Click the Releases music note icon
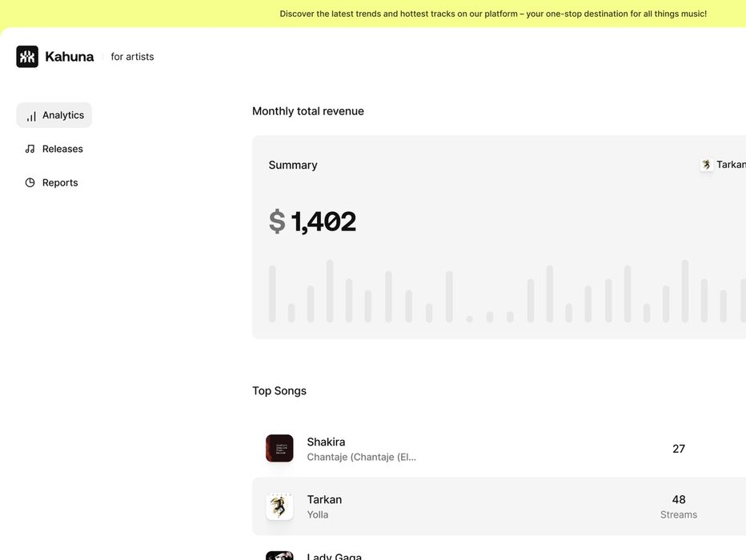The width and height of the screenshot is (746, 560). [30, 149]
